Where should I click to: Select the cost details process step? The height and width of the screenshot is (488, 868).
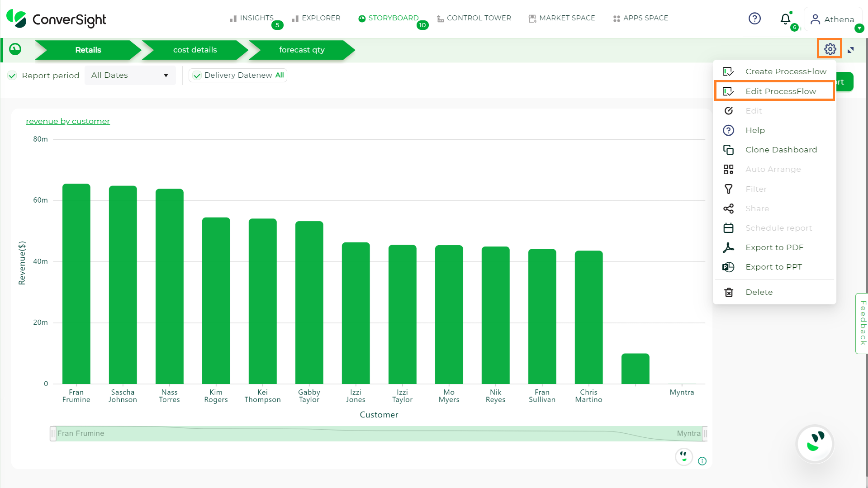pos(195,50)
